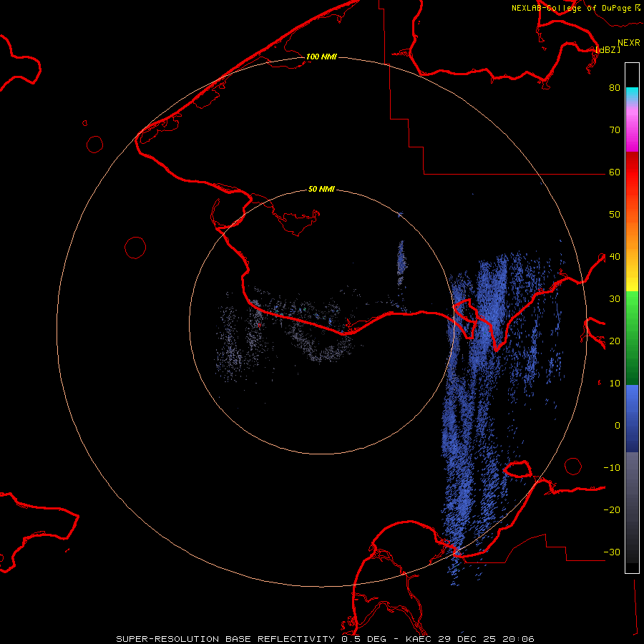Click the [dBZ] units label

coord(608,49)
